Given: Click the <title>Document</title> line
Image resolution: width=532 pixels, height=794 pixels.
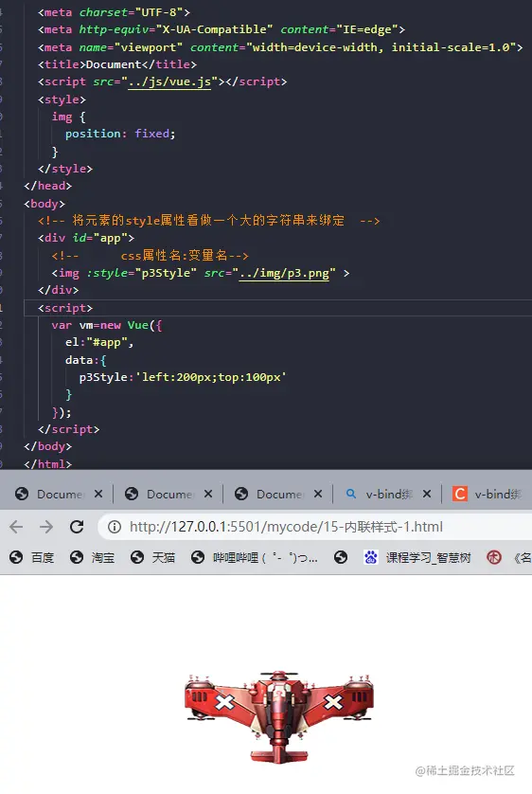Looking at the screenshot, I should point(117,64).
